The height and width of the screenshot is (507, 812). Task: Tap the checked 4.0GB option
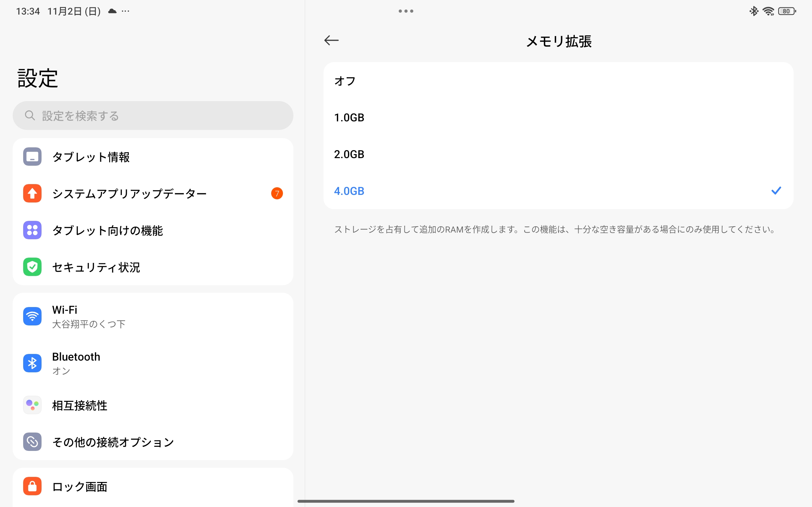[349, 191]
